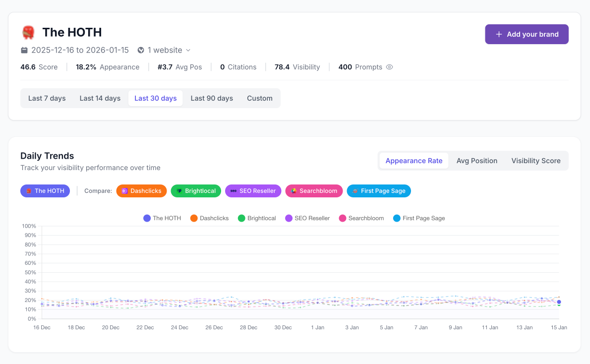
Task: Click the Add your brand button
Action: point(527,34)
